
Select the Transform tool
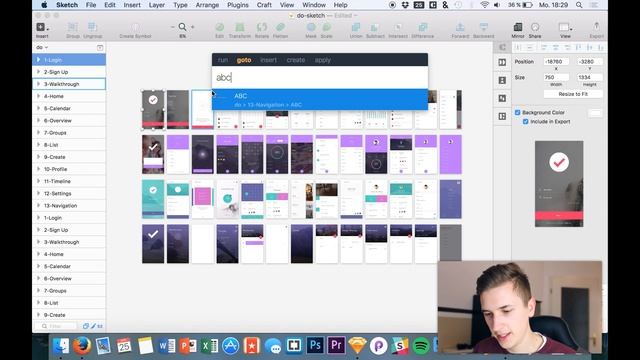(240, 27)
